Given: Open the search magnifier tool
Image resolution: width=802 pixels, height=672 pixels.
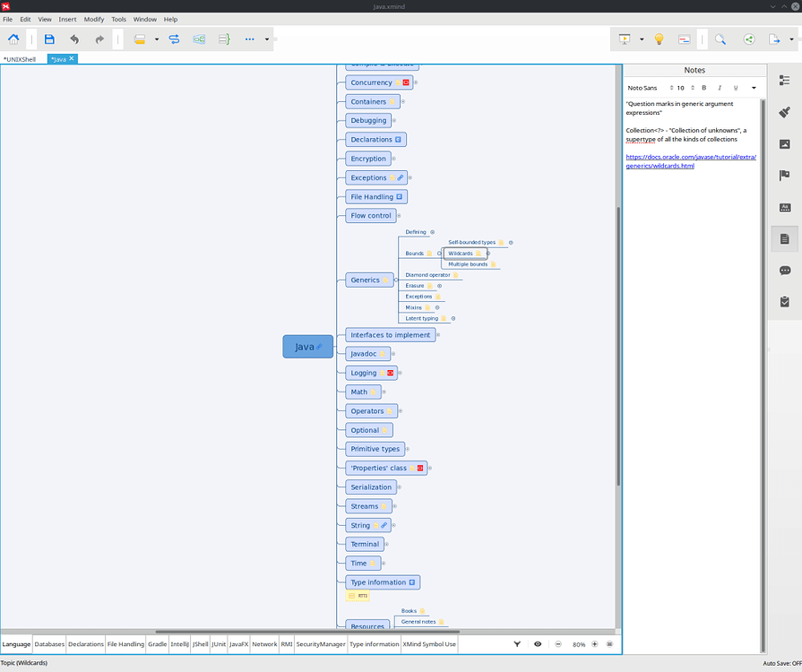Looking at the screenshot, I should 720,39.
